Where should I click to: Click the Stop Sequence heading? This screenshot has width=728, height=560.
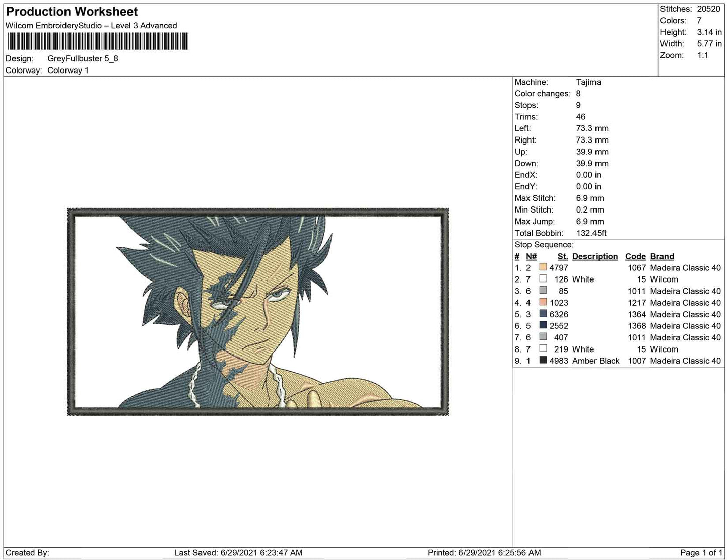click(544, 245)
